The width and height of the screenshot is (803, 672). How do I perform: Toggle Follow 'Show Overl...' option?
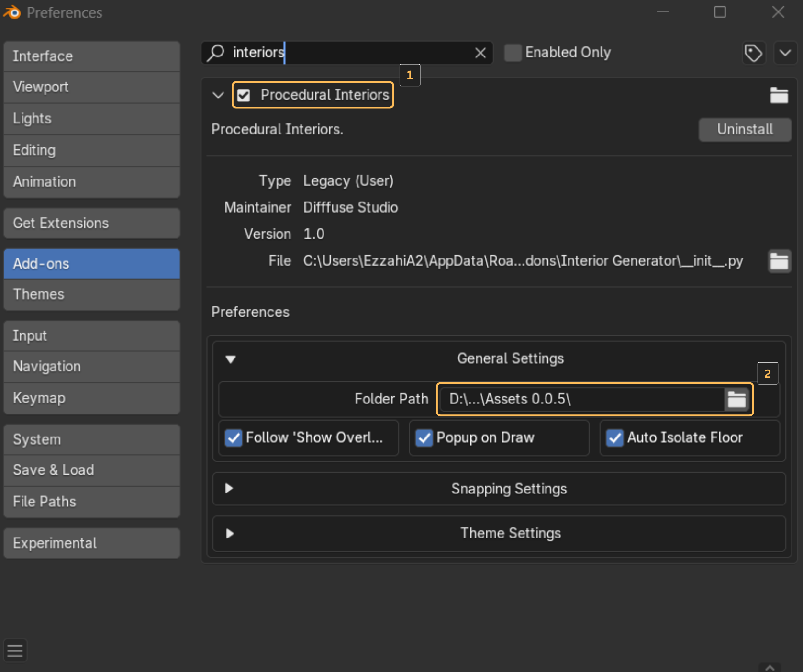click(234, 437)
